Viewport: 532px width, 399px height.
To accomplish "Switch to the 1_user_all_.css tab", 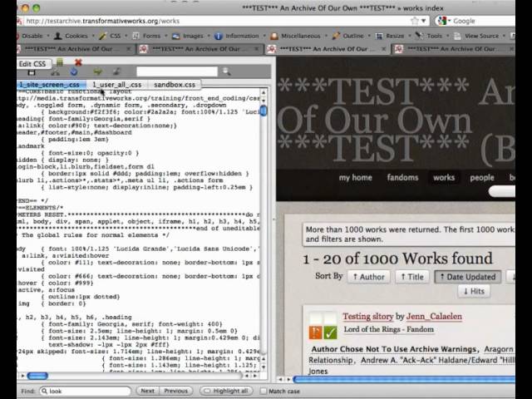I will pyautogui.click(x=117, y=85).
